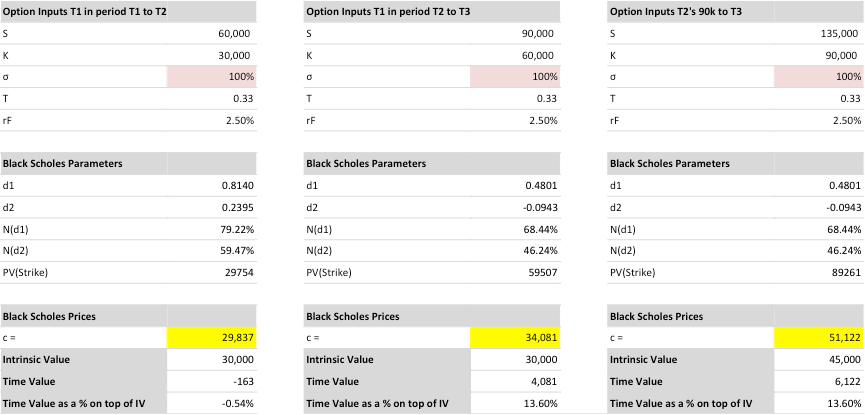Select Time Value cell showing -163

(211, 381)
